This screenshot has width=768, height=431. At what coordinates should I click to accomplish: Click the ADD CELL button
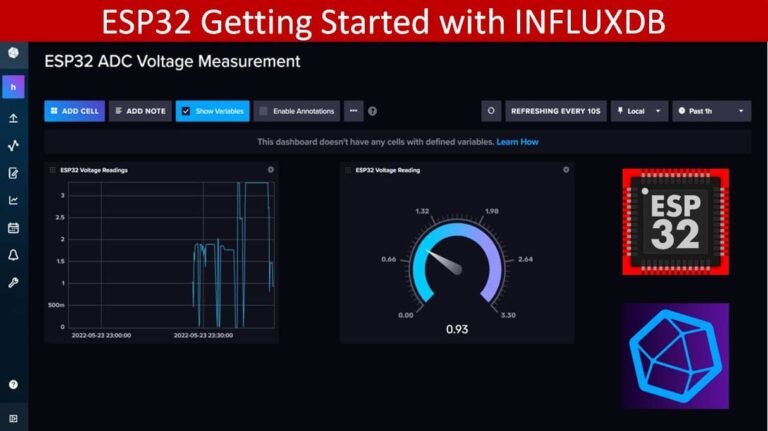(x=74, y=111)
